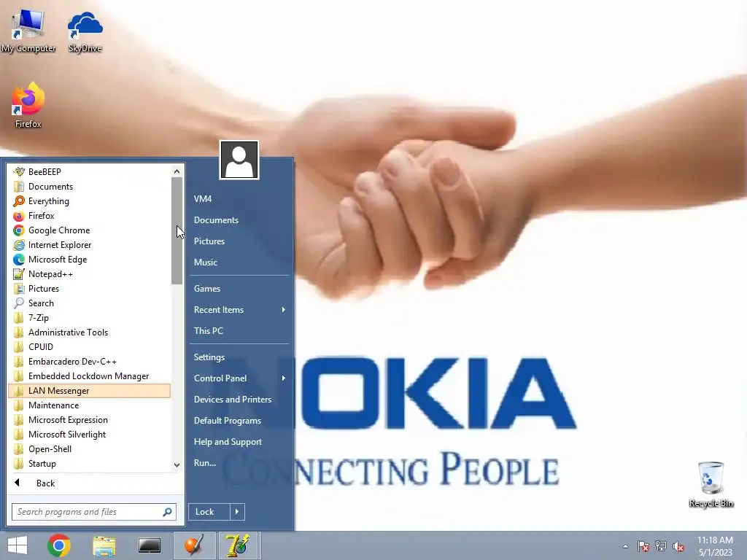The width and height of the screenshot is (747, 560).
Task: Expand the Lock options arrow
Action: 237,512
